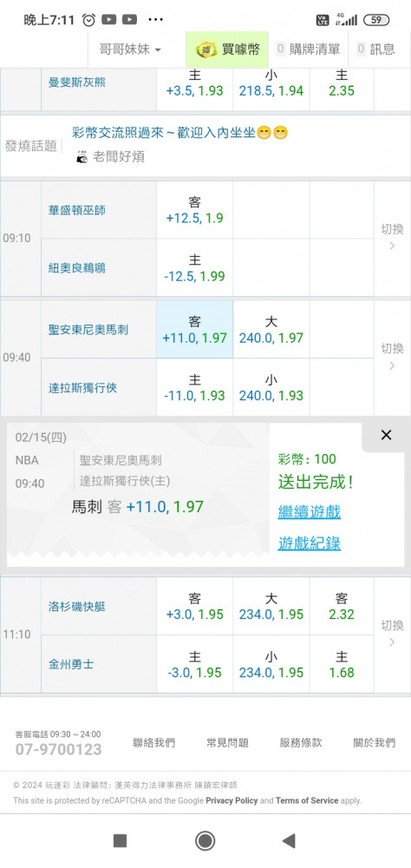Tap the Android home circle button
The height and width of the screenshot is (868, 411).
(205, 841)
